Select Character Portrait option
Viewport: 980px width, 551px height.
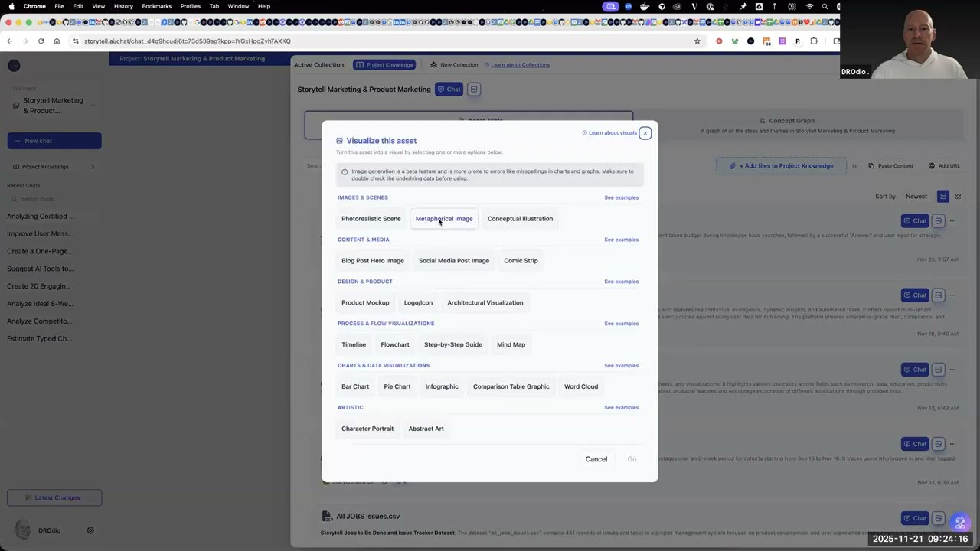coord(367,429)
